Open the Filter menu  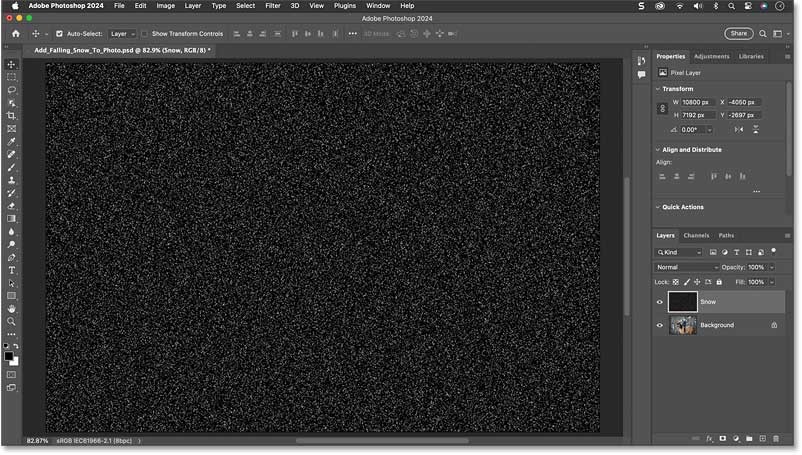tap(273, 6)
